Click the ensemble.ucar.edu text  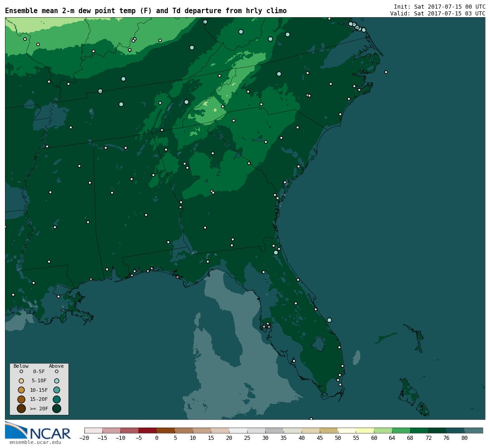tap(35, 443)
